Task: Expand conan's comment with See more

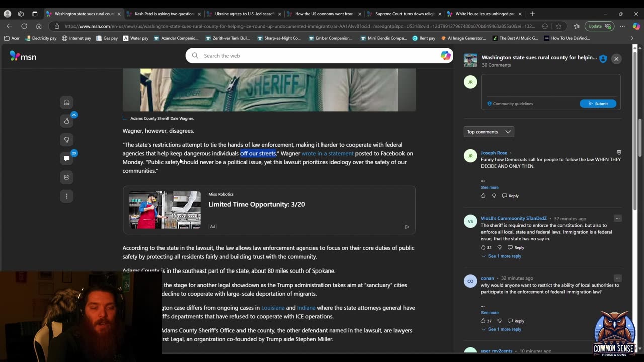Action: point(490,312)
